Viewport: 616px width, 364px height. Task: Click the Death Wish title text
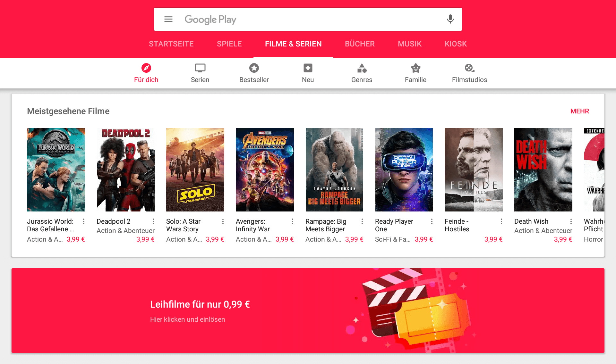tap(531, 221)
